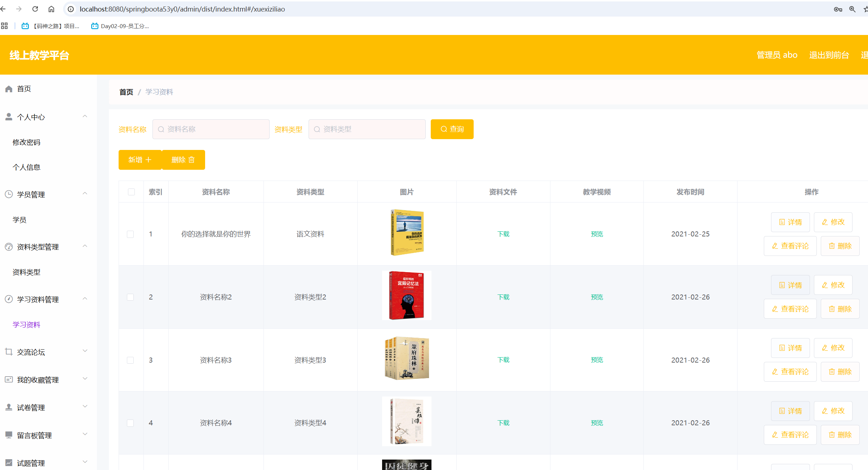Open 详情 for 资料名称4
The width and height of the screenshot is (868, 470).
tap(790, 411)
